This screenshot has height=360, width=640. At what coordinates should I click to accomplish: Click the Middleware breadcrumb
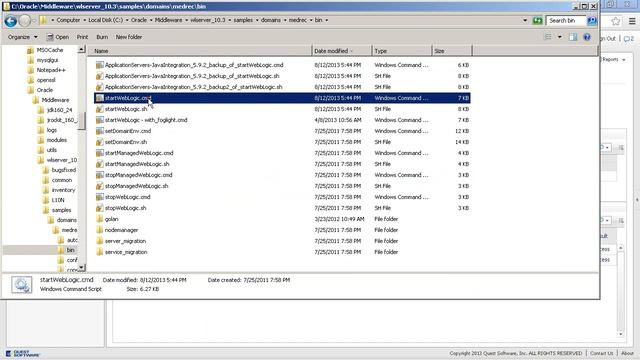click(169, 20)
